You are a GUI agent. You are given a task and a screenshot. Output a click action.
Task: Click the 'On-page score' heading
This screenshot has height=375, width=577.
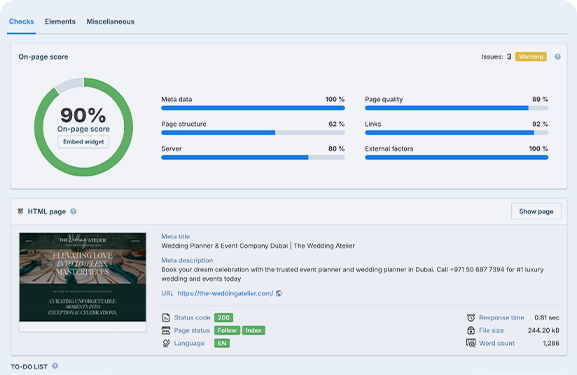point(43,57)
